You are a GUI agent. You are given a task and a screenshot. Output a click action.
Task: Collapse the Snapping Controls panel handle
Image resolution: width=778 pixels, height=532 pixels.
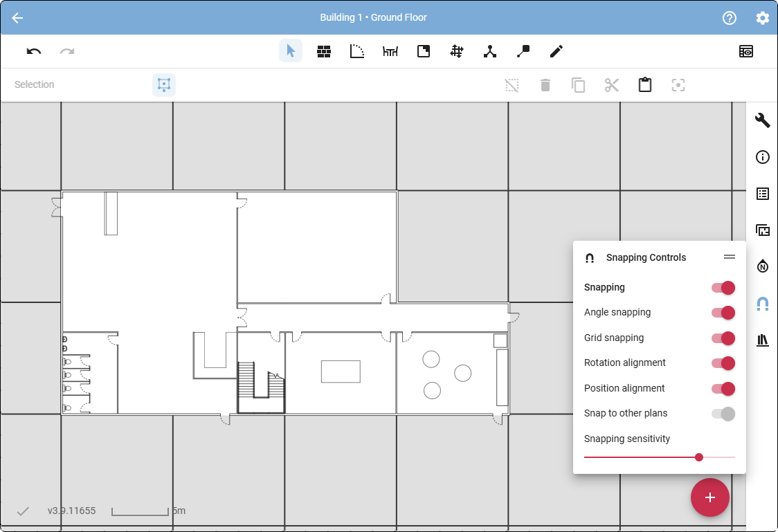[x=730, y=257]
